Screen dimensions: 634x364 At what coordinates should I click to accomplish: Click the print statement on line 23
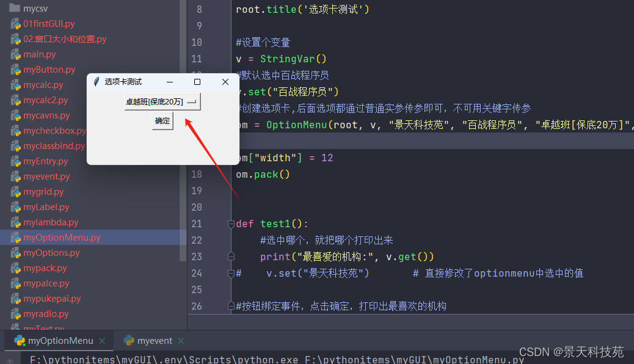coord(347,257)
